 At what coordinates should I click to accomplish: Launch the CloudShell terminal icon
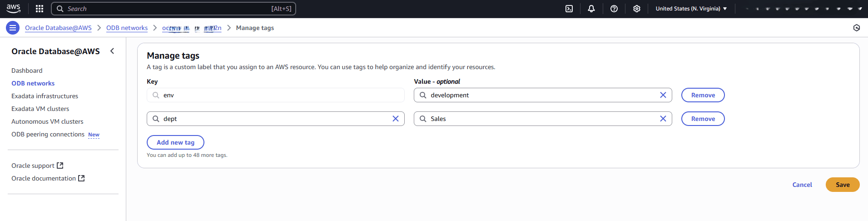tap(569, 9)
